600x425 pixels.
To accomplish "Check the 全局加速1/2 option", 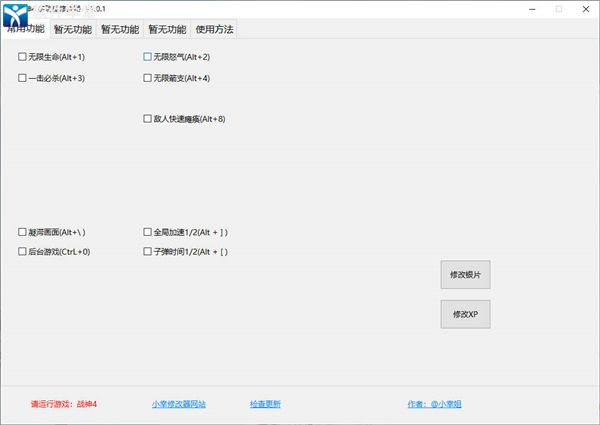I will (x=148, y=232).
